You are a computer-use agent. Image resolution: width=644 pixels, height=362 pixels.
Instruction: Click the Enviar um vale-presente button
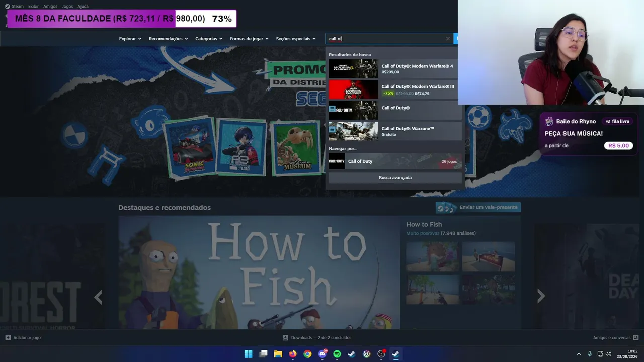(478, 207)
